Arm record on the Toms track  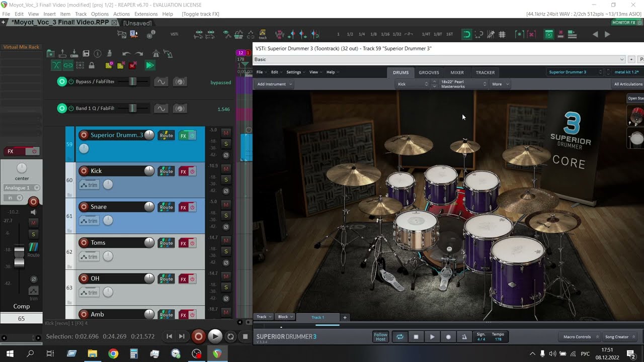pyautogui.click(x=84, y=243)
